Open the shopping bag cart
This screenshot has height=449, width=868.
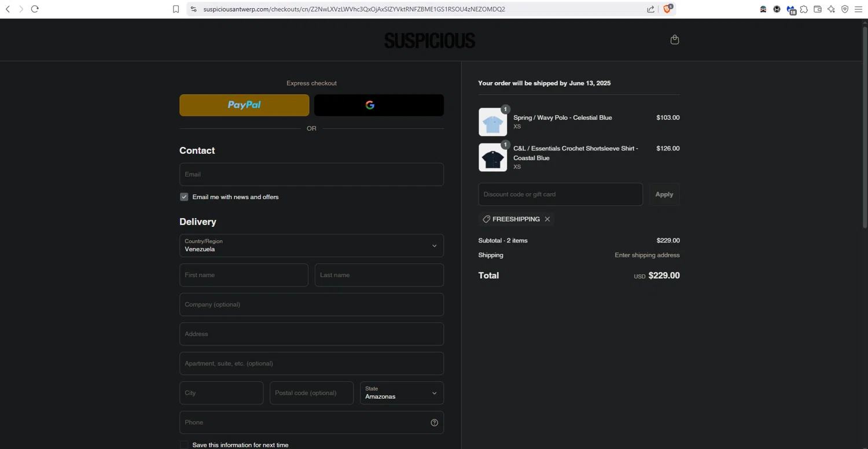[x=675, y=39]
